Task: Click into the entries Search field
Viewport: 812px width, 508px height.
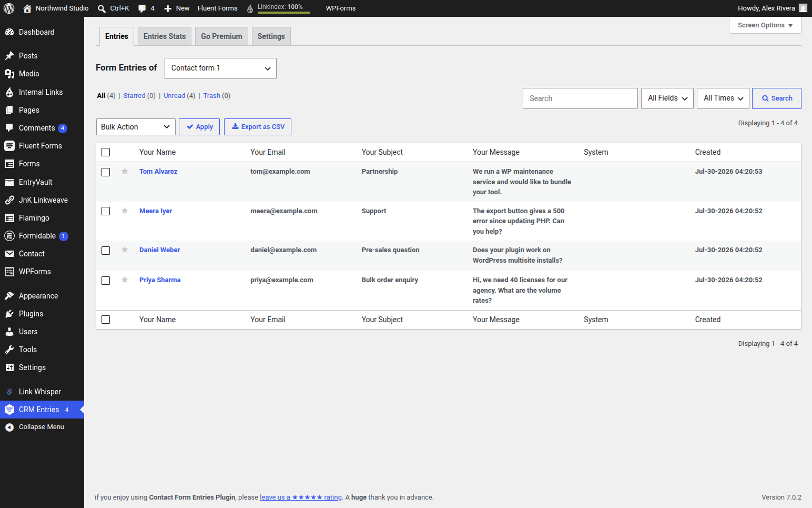Action: tap(580, 98)
